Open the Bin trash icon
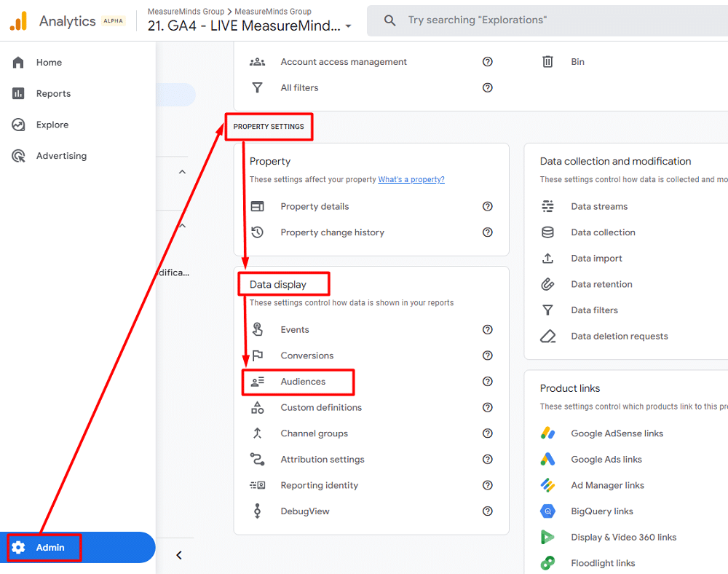 tap(548, 62)
